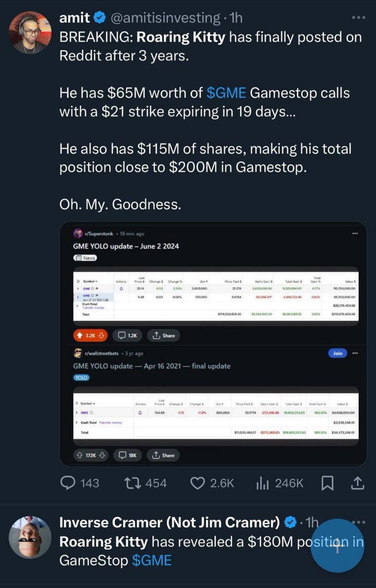Open Inverse Cramer (Not Jim Cramer) profile name

pyautogui.click(x=169, y=522)
